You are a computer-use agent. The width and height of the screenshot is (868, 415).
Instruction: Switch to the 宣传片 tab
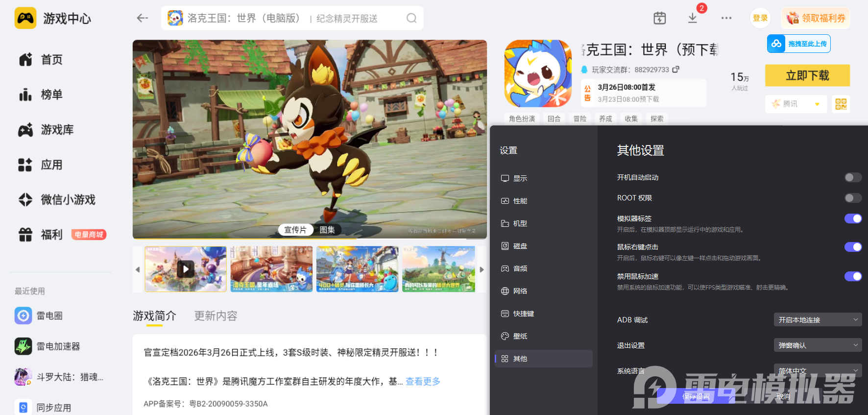pos(295,230)
